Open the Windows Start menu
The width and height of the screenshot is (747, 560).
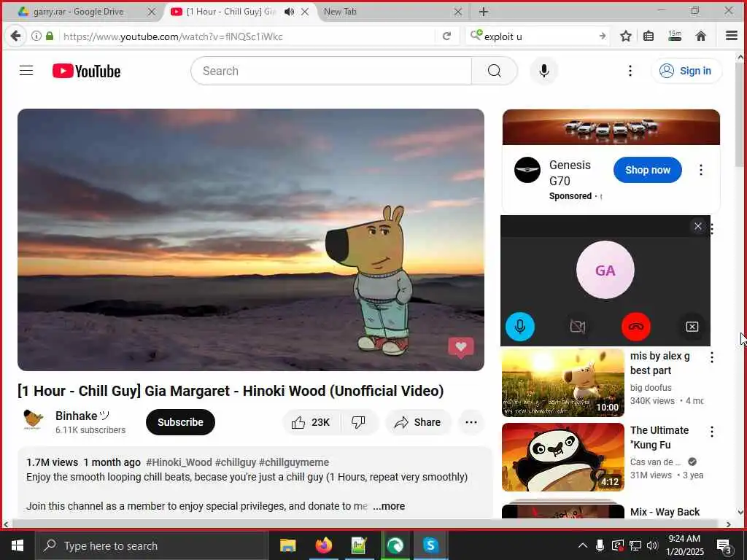point(18,545)
